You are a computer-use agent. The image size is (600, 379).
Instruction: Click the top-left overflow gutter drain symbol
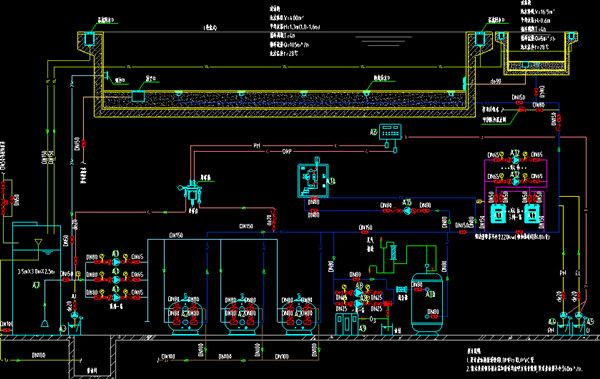point(90,39)
